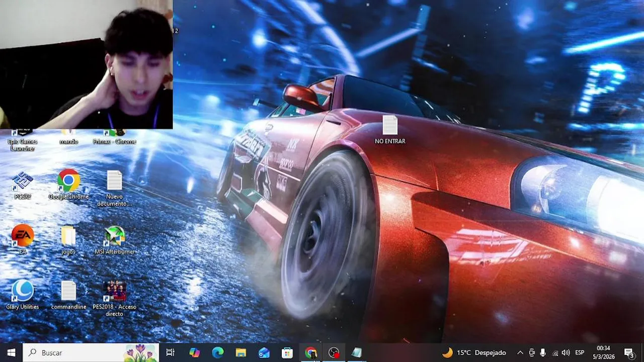
Task: Click the Frimax - Chrome shortcut label
Action: (x=115, y=141)
